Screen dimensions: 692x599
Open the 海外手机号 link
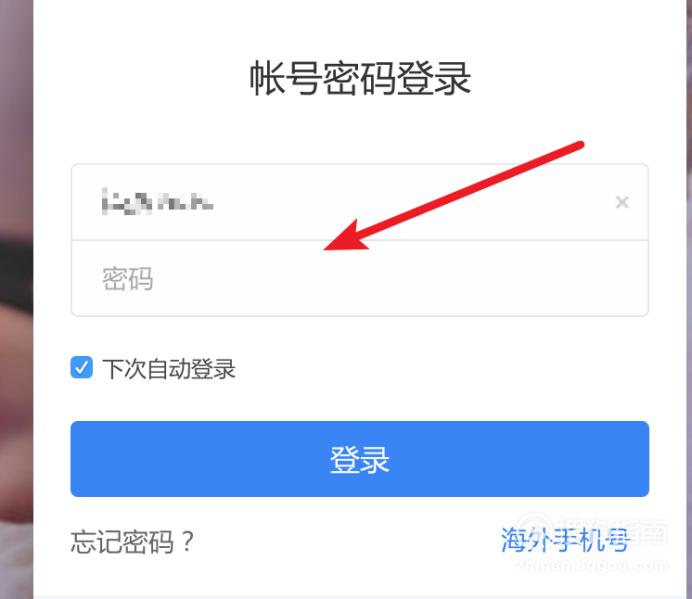(565, 539)
